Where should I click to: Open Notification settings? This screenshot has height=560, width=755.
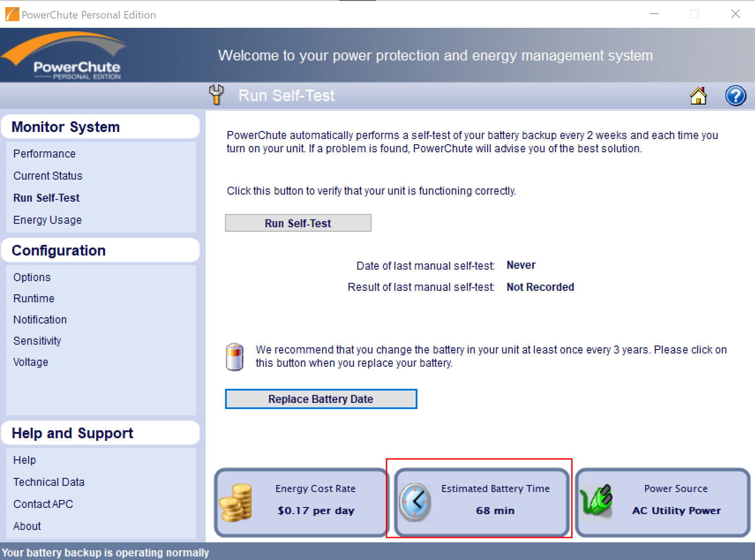point(40,320)
